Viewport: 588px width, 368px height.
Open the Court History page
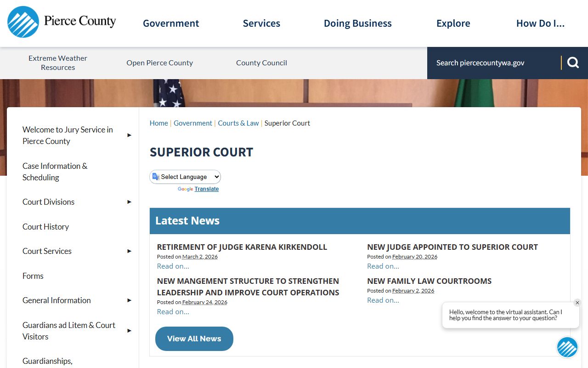coord(45,227)
